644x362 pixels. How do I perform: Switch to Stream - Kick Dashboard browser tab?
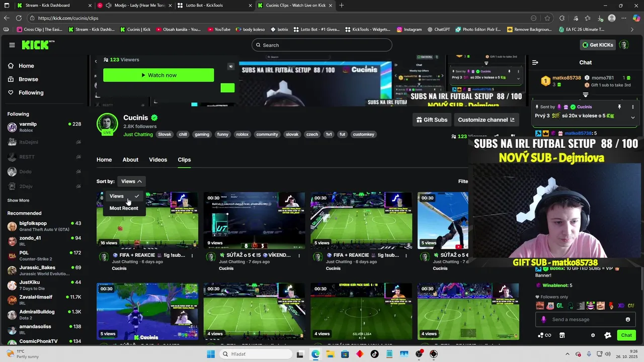tap(53, 5)
